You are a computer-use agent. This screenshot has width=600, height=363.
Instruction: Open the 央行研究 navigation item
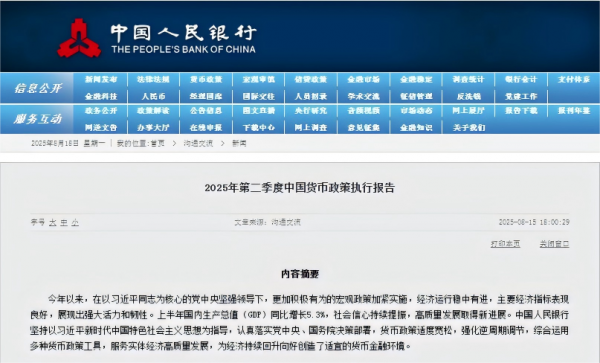coord(311,111)
